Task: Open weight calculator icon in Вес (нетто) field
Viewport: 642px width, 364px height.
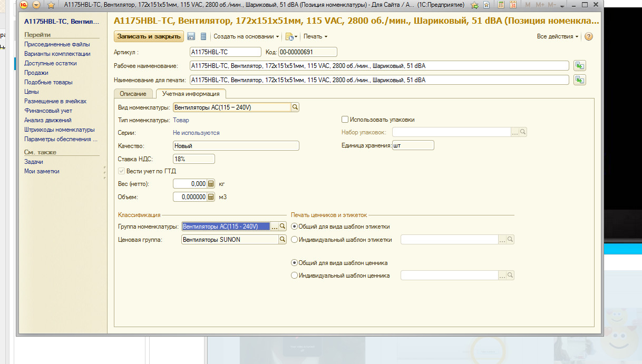Action: click(211, 184)
